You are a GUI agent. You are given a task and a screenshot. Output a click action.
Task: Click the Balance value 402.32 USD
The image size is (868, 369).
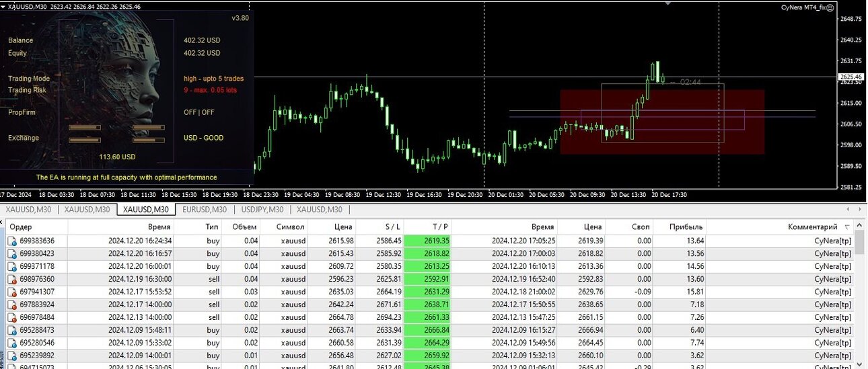click(202, 40)
